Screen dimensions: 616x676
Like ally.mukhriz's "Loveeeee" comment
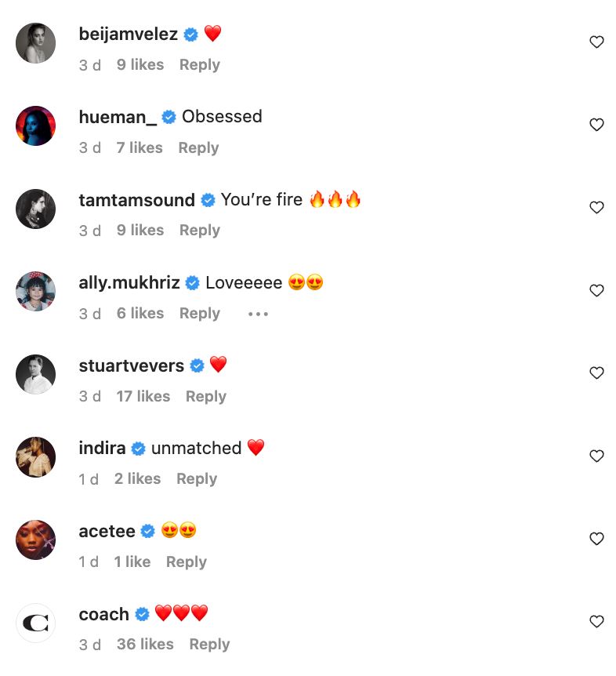pyautogui.click(x=596, y=291)
